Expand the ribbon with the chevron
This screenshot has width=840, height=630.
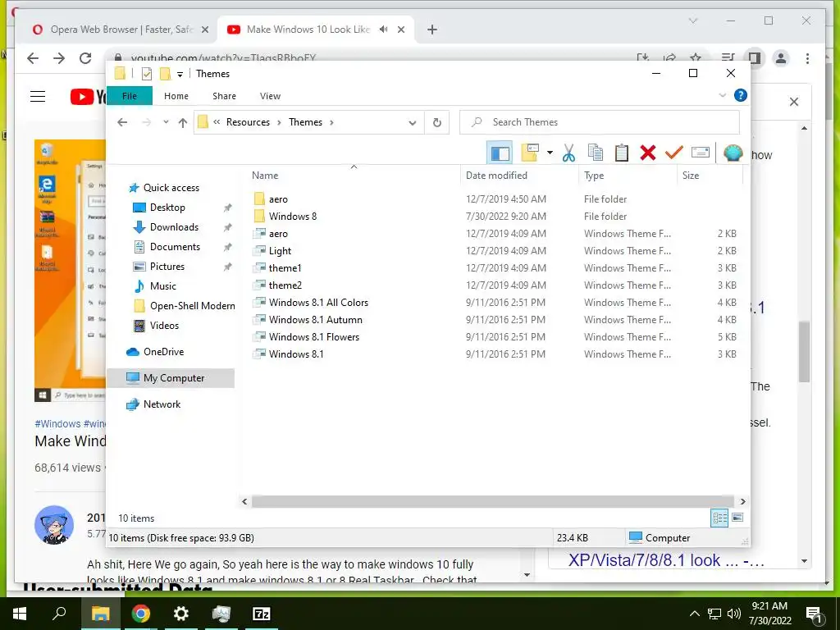tap(722, 95)
